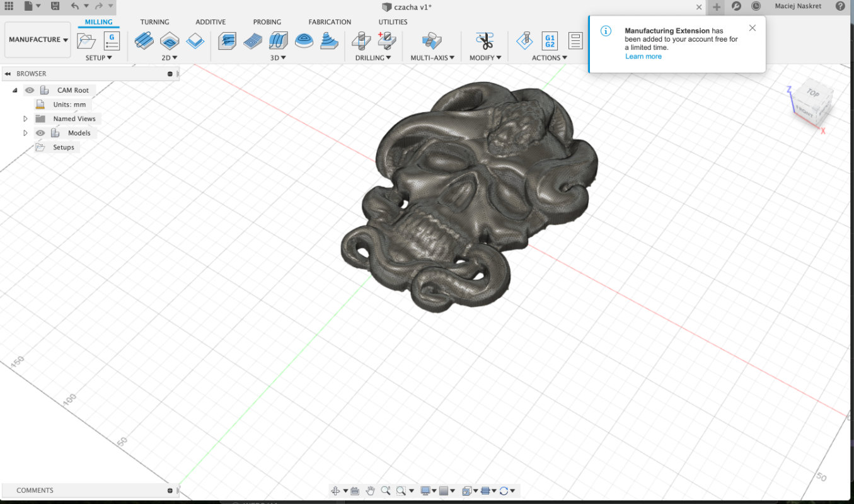Open the 3D dropdown menu
The image size is (854, 504).
[279, 57]
